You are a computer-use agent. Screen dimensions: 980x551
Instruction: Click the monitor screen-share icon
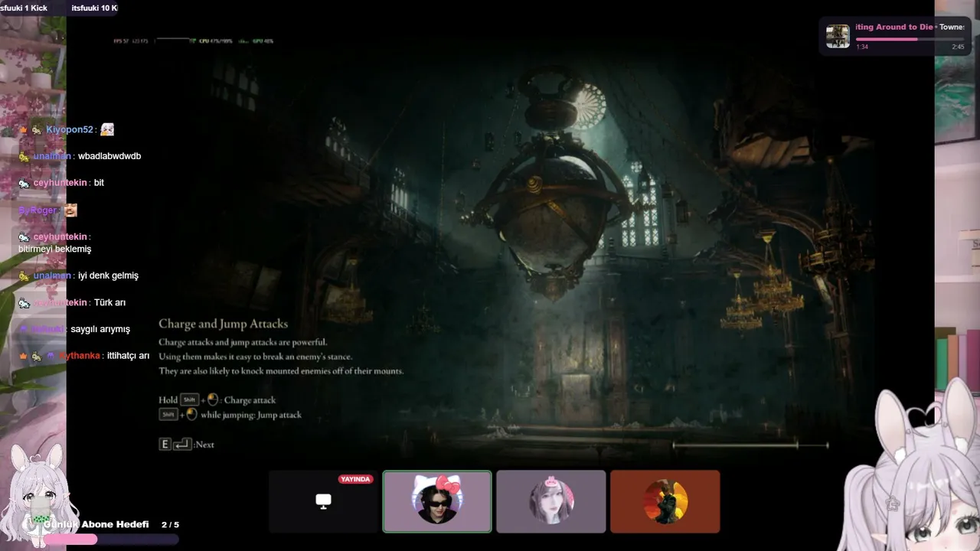[x=323, y=501]
